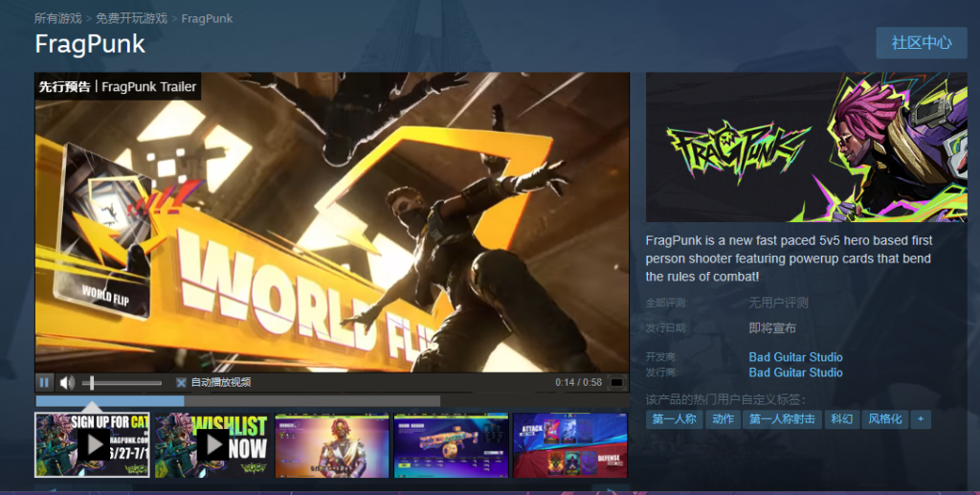Image resolution: width=980 pixels, height=495 pixels.
Task: Open developer Bad Guitar Studio link
Action: click(x=795, y=357)
